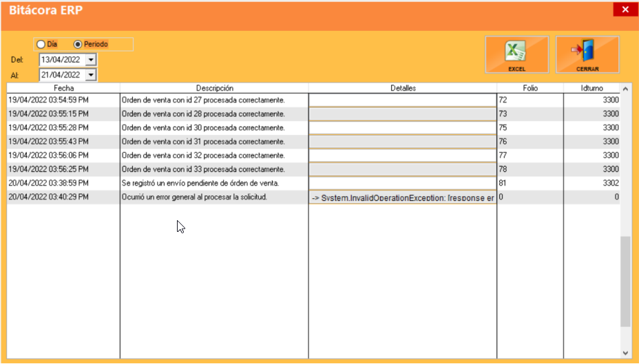Screen dimensions: 639x364
Task: Select row dated 19/04/2022 03:56:25 PM
Action: [x=313, y=169]
